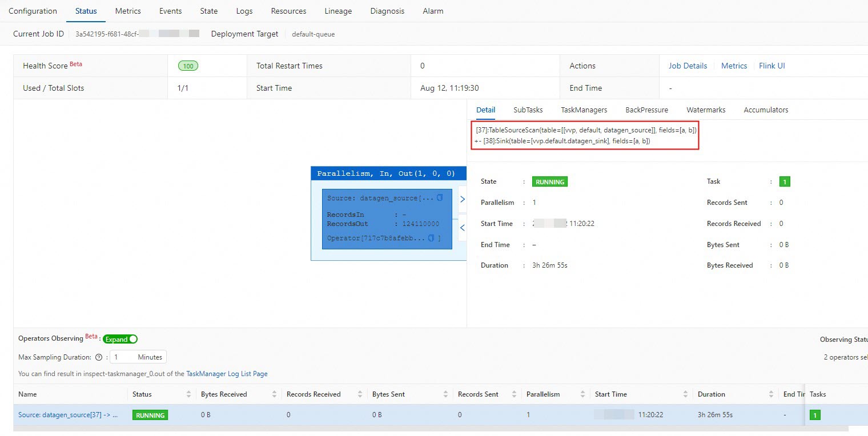Screen dimensions: 868x436
Task: Click the help icon next to Max Sampling Duration
Action: tap(99, 357)
